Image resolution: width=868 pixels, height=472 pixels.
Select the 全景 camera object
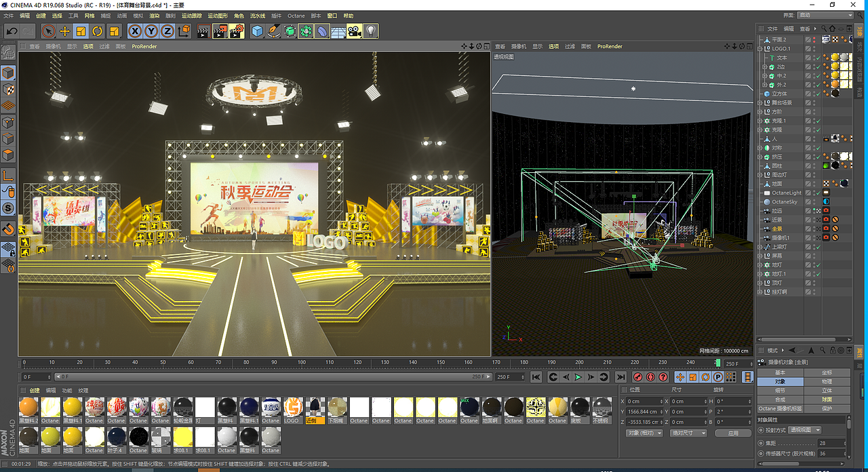778,229
